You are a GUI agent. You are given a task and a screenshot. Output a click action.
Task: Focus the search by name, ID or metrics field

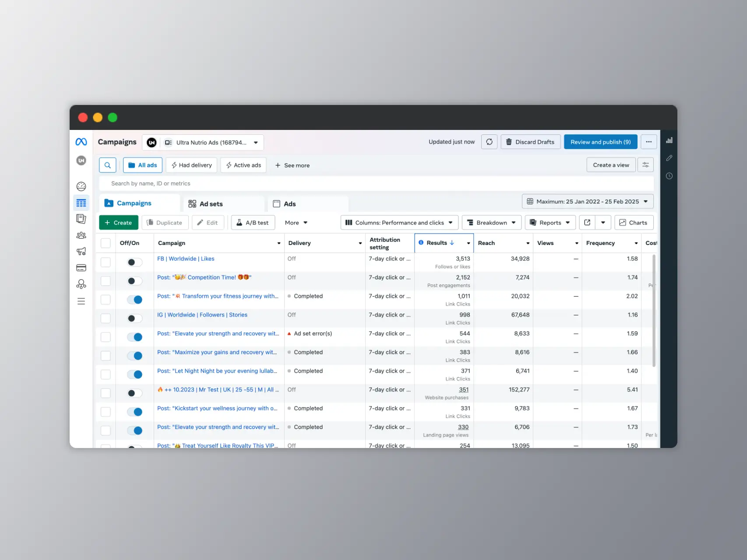click(377, 183)
